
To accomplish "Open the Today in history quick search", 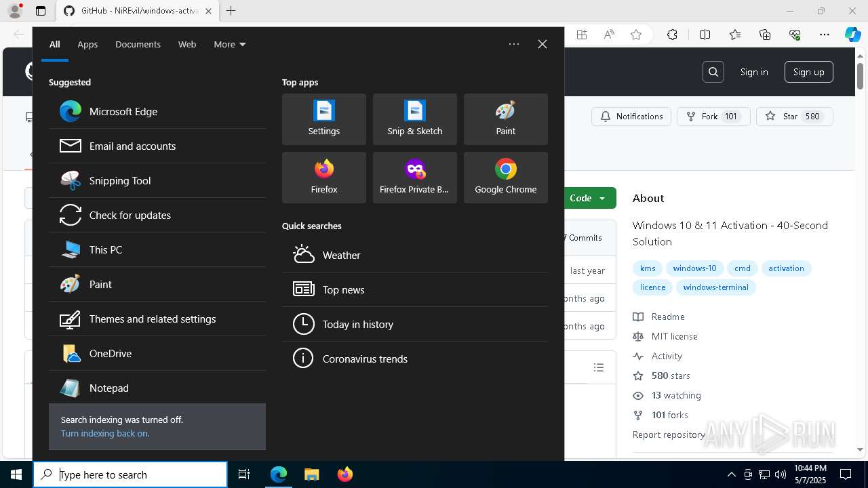I will tap(415, 324).
